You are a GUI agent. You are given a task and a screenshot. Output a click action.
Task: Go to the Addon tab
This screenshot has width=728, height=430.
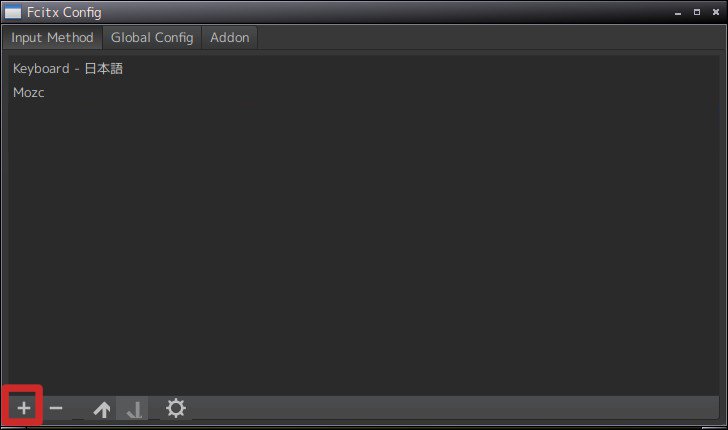click(229, 38)
